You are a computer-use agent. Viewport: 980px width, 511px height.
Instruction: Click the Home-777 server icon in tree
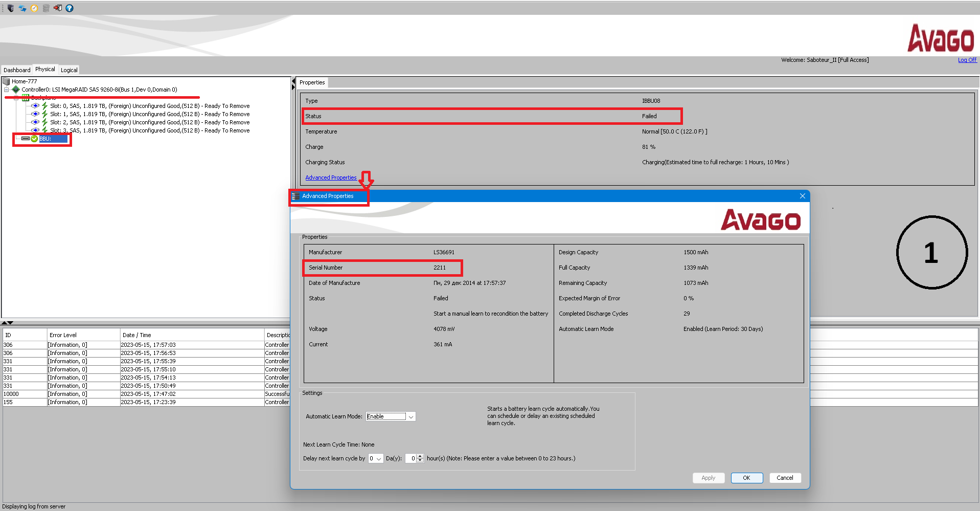click(x=6, y=81)
